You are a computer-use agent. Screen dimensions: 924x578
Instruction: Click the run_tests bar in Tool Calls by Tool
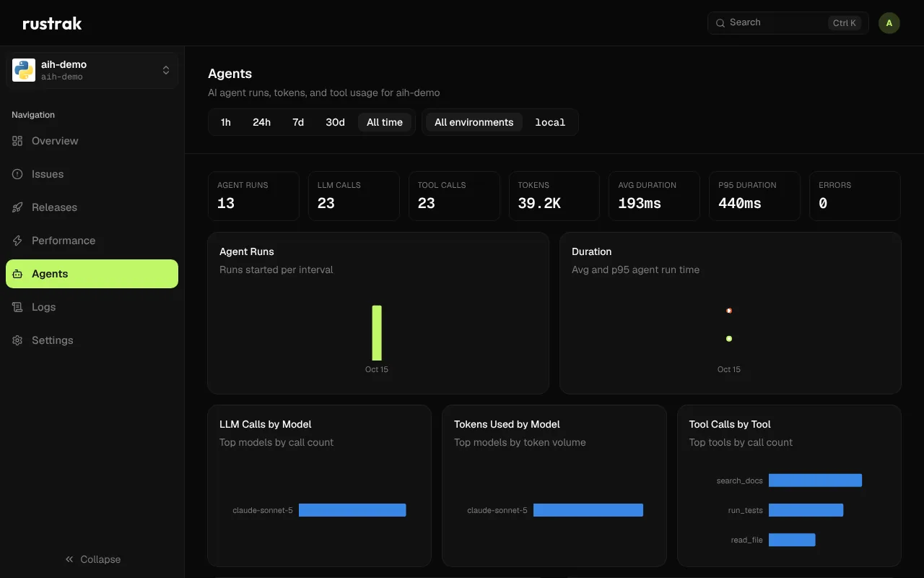[806, 510]
